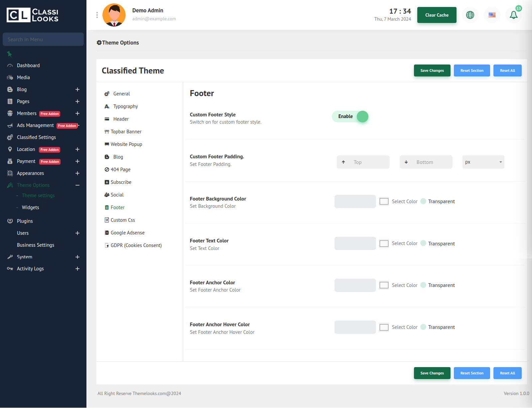532x408 pixels.
Task: Click the US flag language icon
Action: pyautogui.click(x=492, y=15)
